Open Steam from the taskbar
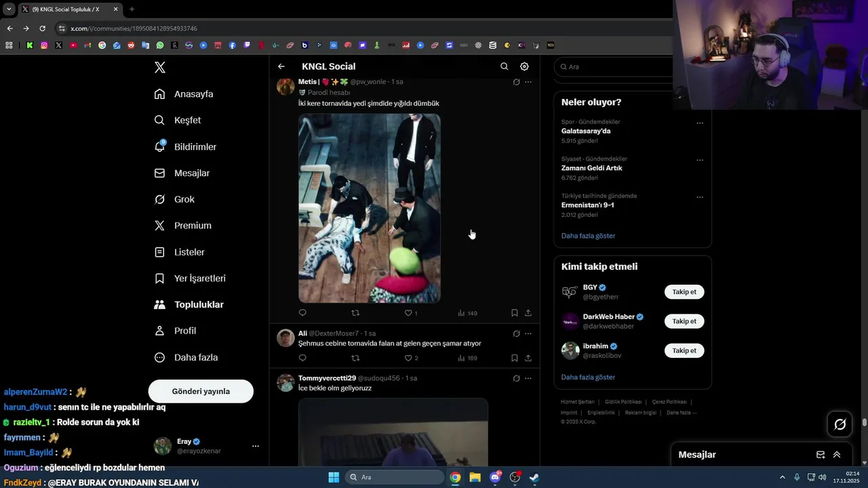The height and width of the screenshot is (488, 868). tap(534, 477)
